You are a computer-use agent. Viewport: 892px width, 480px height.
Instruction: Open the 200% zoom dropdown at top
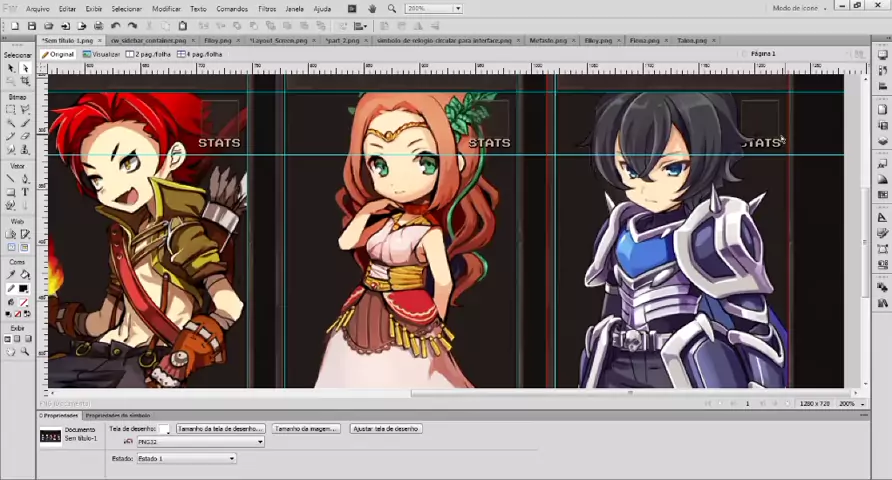(458, 9)
